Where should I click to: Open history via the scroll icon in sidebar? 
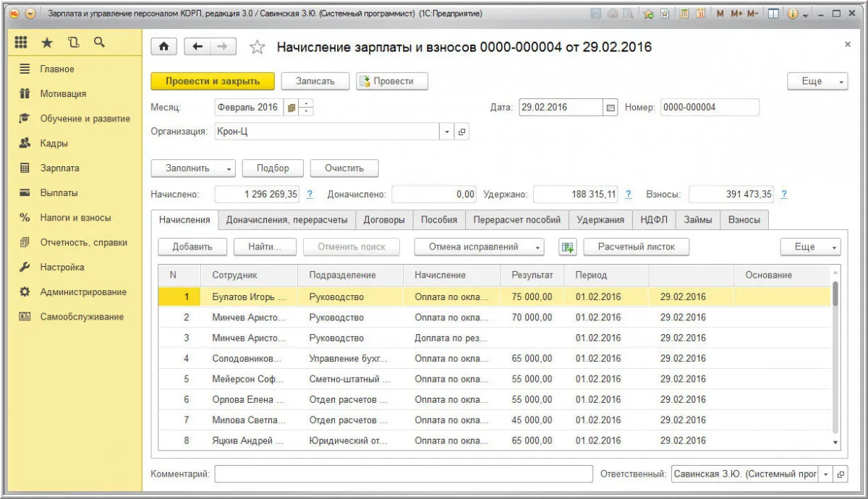75,42
